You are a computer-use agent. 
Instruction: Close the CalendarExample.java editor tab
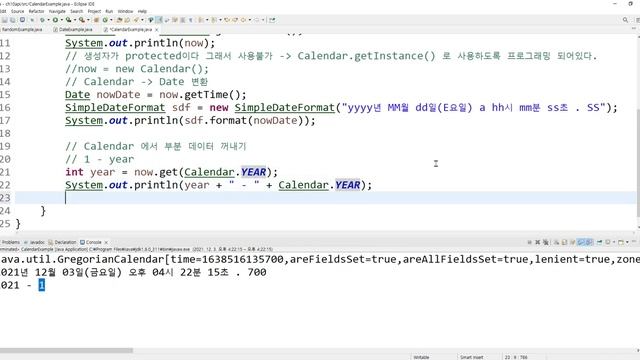[157, 30]
